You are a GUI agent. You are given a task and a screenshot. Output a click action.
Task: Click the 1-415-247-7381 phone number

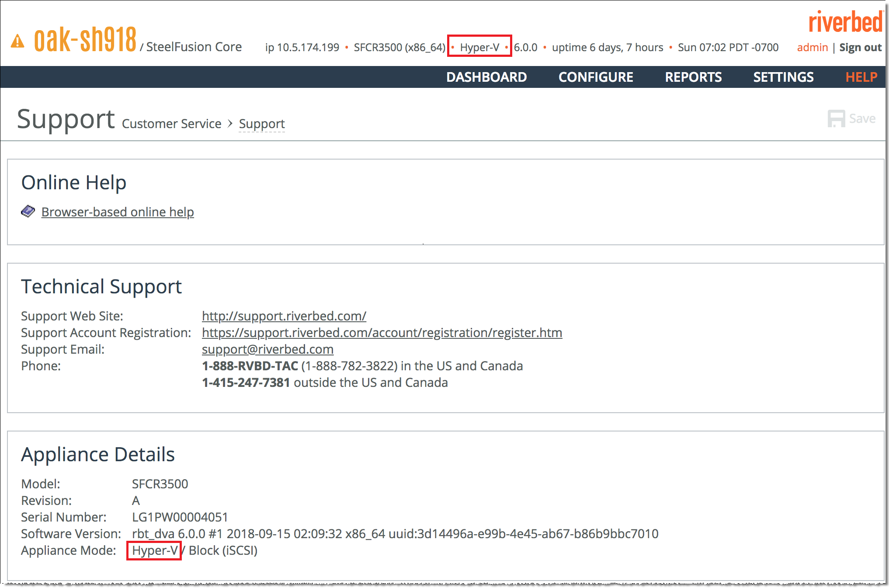pos(246,382)
